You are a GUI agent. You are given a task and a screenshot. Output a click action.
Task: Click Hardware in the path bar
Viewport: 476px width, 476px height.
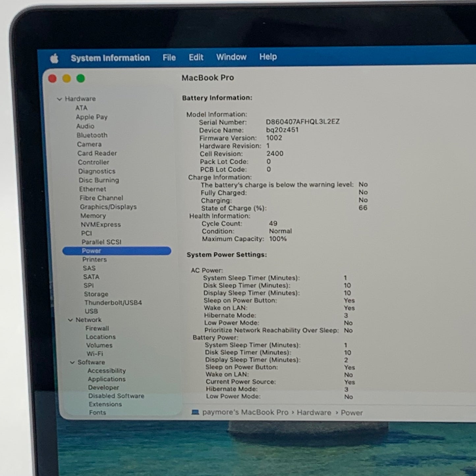(x=314, y=413)
